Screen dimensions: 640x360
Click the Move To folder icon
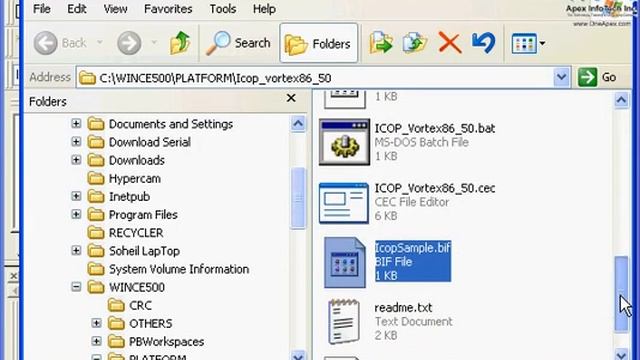pos(381,43)
